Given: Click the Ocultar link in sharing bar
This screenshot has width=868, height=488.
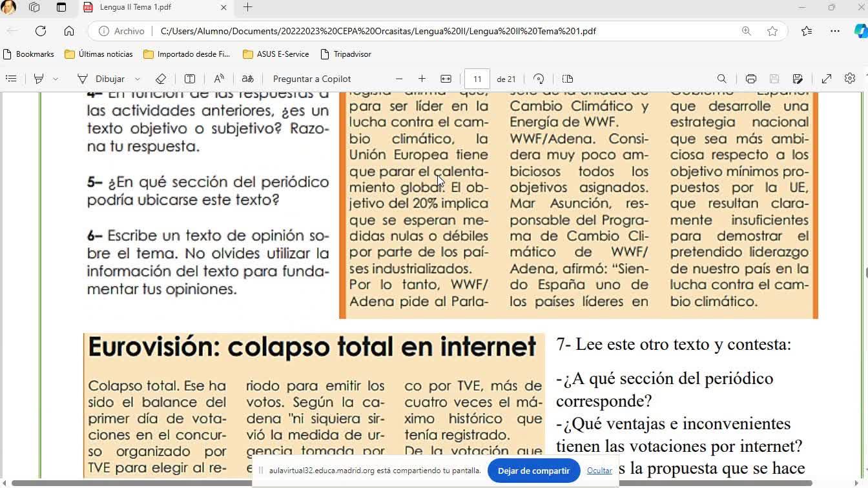Looking at the screenshot, I should (x=599, y=471).
